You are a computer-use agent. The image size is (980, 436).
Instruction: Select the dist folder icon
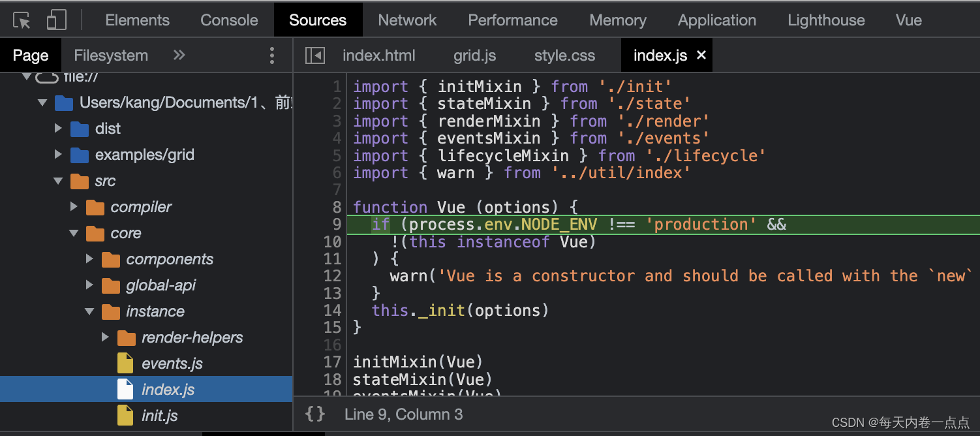pos(80,129)
